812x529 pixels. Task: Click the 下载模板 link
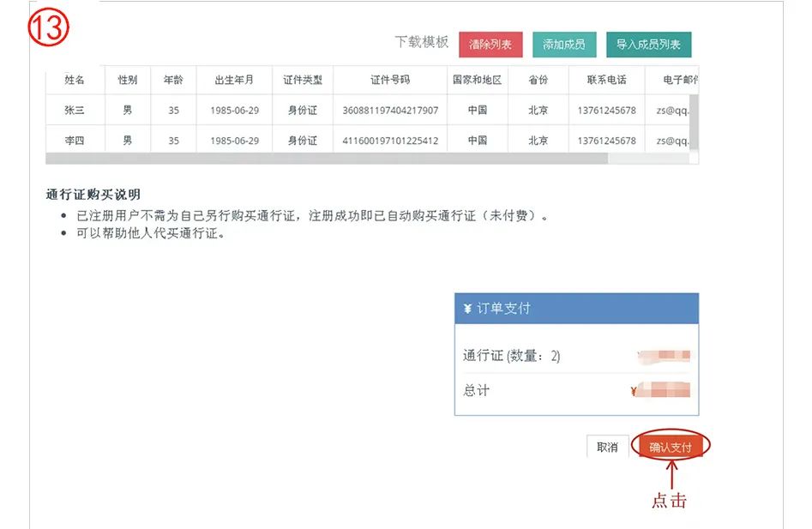(421, 42)
